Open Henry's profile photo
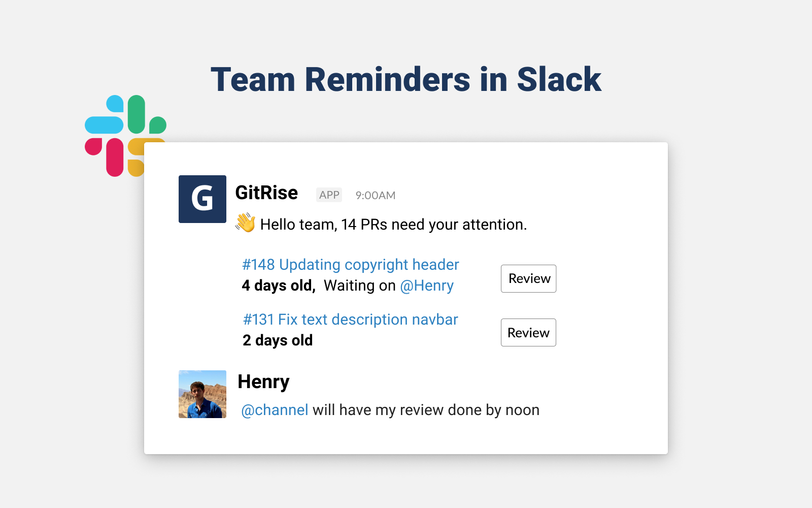 tap(202, 394)
